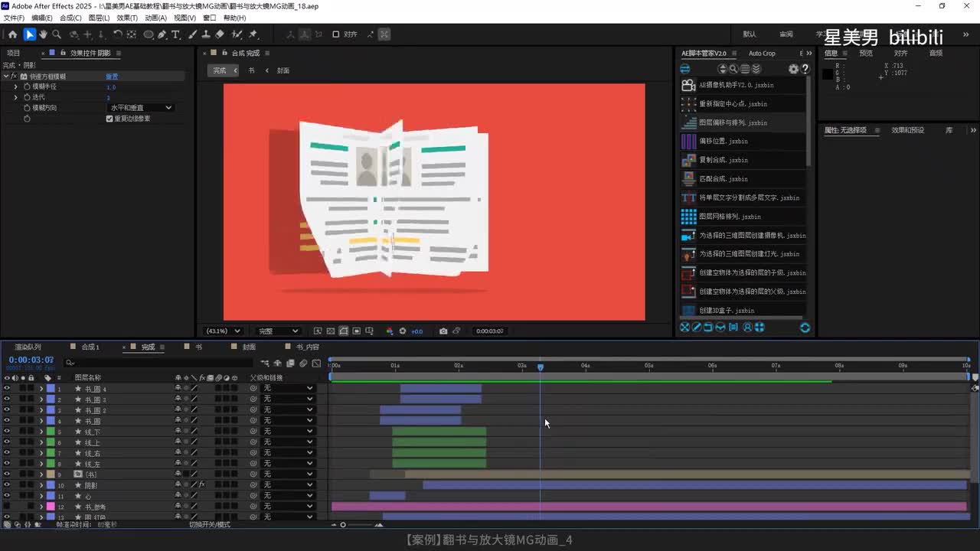Click the current time indicator on ruler

point(541,367)
